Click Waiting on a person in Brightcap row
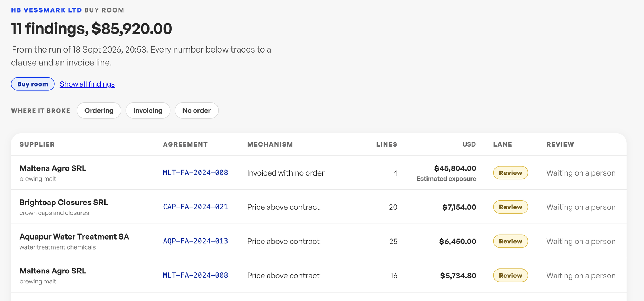 click(581, 207)
